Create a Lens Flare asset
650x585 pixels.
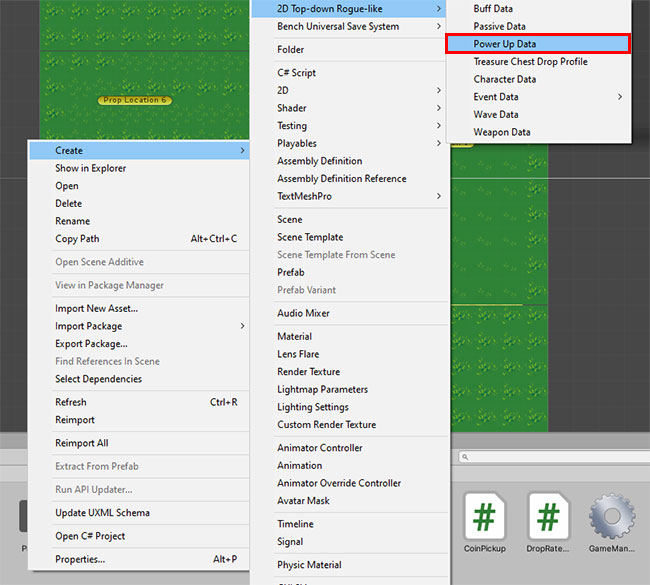pyautogui.click(x=349, y=354)
